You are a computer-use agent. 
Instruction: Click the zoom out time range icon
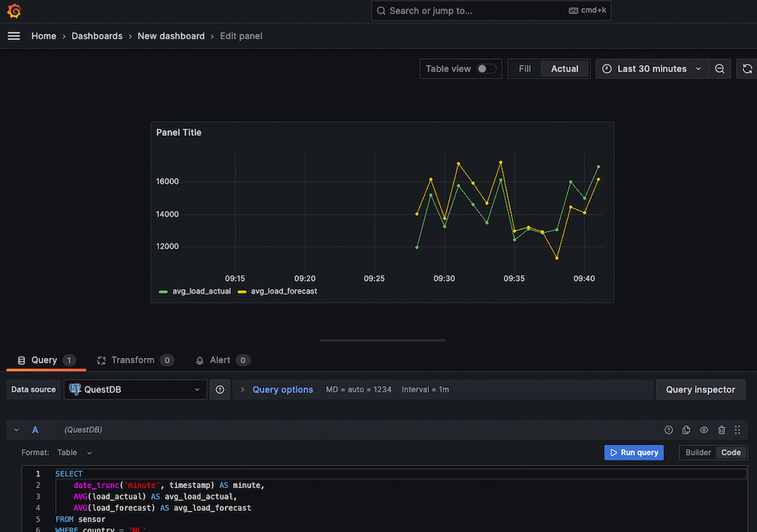coord(719,69)
